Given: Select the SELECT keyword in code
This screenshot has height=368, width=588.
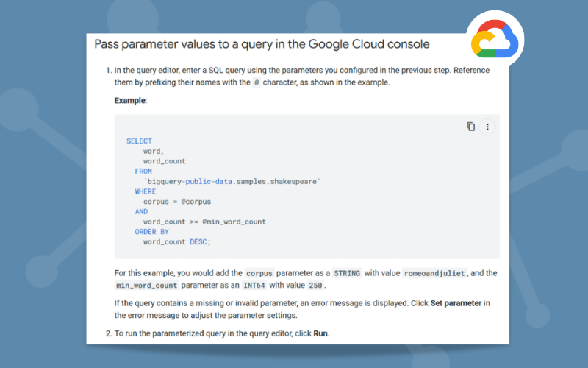Looking at the screenshot, I should pyautogui.click(x=139, y=141).
